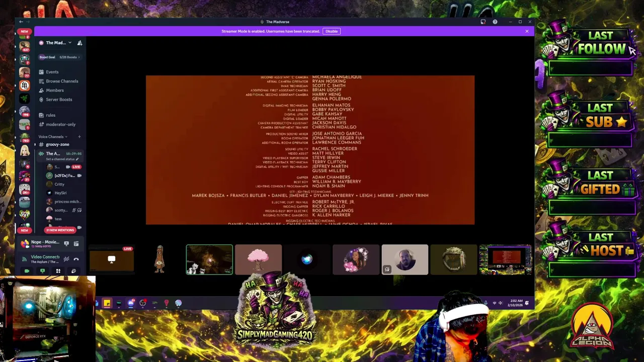Open server icon with 198 badge

pyautogui.click(x=24, y=111)
